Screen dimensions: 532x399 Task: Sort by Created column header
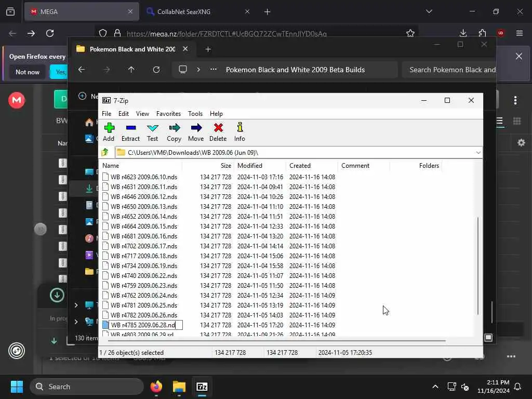pyautogui.click(x=312, y=166)
